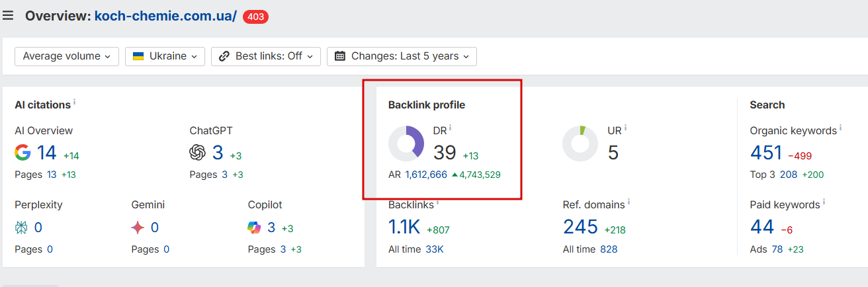Open Backlinks count 1.1K

click(404, 227)
